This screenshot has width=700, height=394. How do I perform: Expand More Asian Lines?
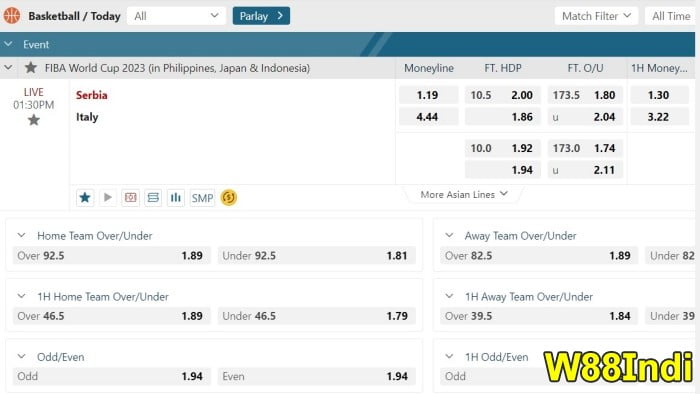[x=464, y=195]
